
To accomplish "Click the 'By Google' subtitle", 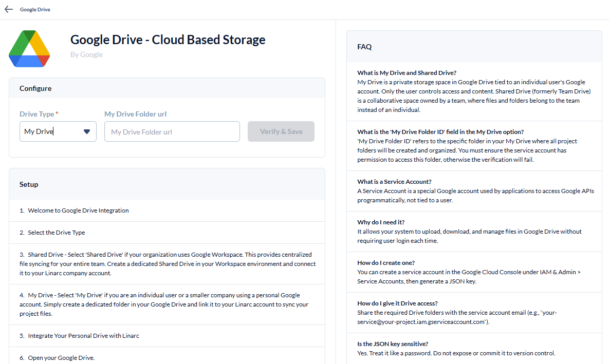I will [x=86, y=54].
